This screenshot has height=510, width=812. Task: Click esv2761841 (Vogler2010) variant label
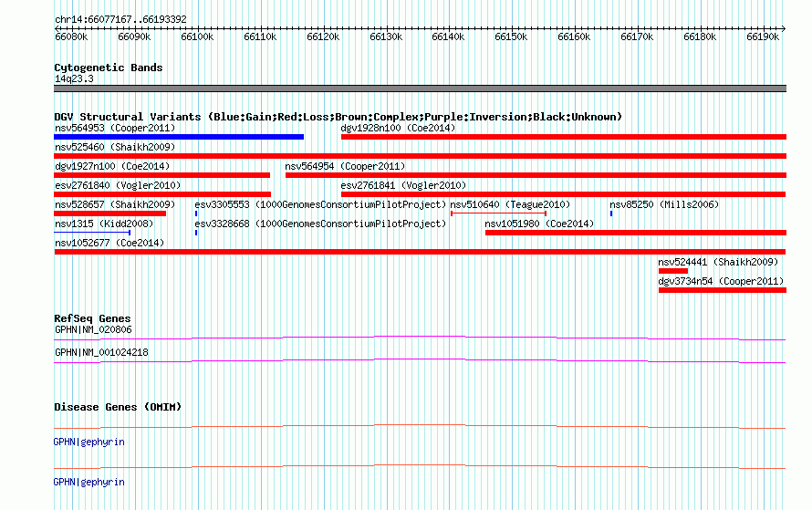click(x=403, y=185)
